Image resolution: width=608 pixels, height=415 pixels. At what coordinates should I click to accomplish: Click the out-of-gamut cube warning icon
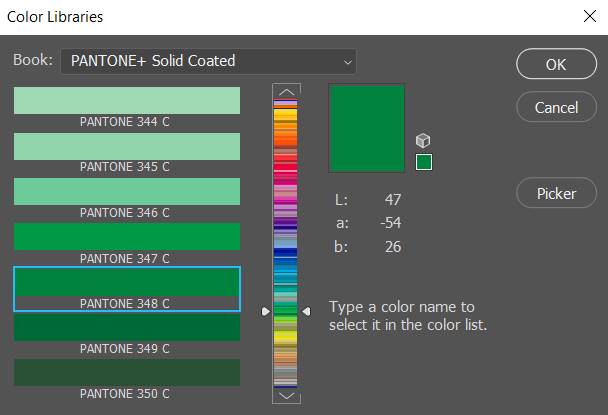[x=423, y=140]
